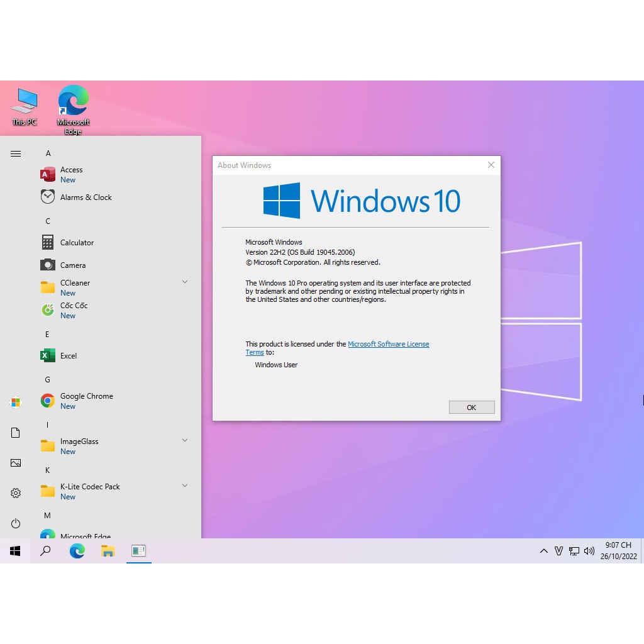Image resolution: width=644 pixels, height=644 pixels.
Task: Click the Power icon in Start sidebar
Action: pos(16,523)
